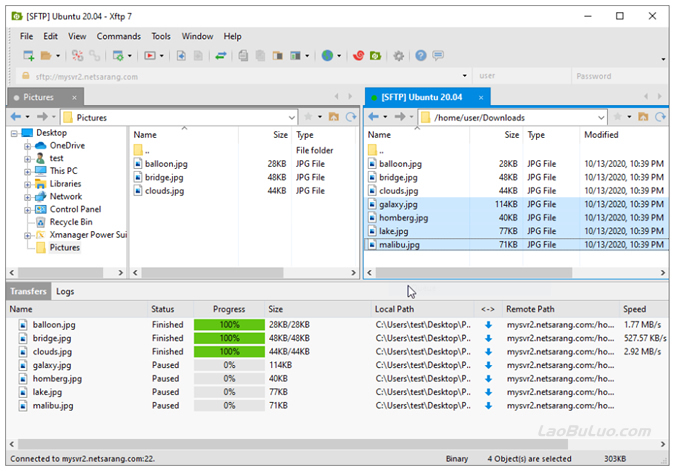Screen dimensions: 674x471
Task: Go back in the local Pictures pane
Action: pos(17,117)
